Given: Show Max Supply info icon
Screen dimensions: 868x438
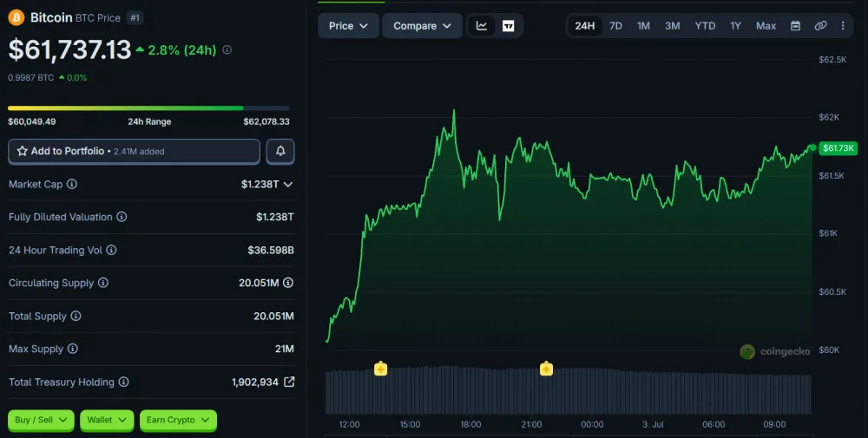Looking at the screenshot, I should tap(73, 349).
